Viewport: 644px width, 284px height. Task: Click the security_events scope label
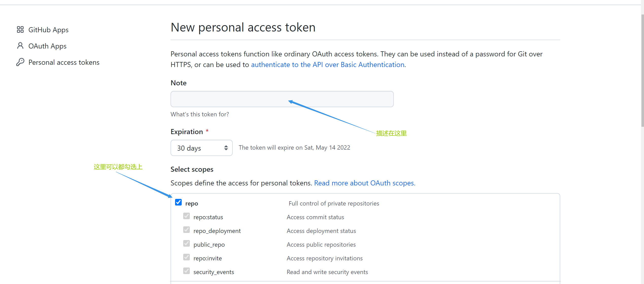pos(214,272)
